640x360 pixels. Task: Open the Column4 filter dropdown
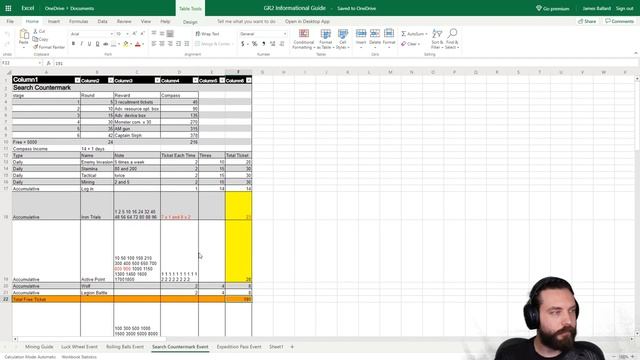click(195, 80)
